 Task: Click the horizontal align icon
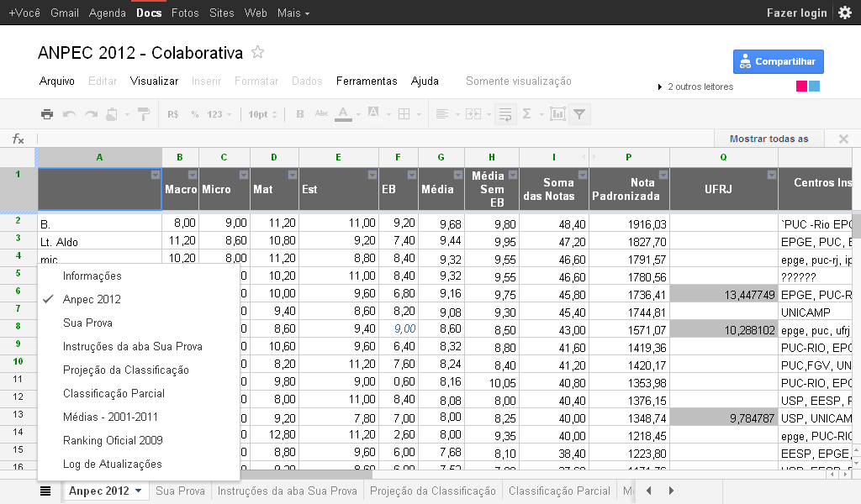(x=442, y=114)
